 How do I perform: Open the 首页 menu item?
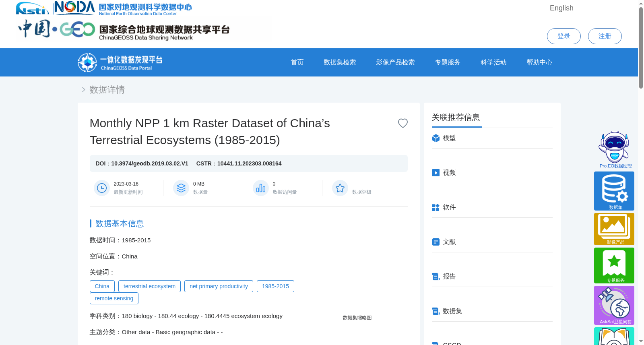297,62
